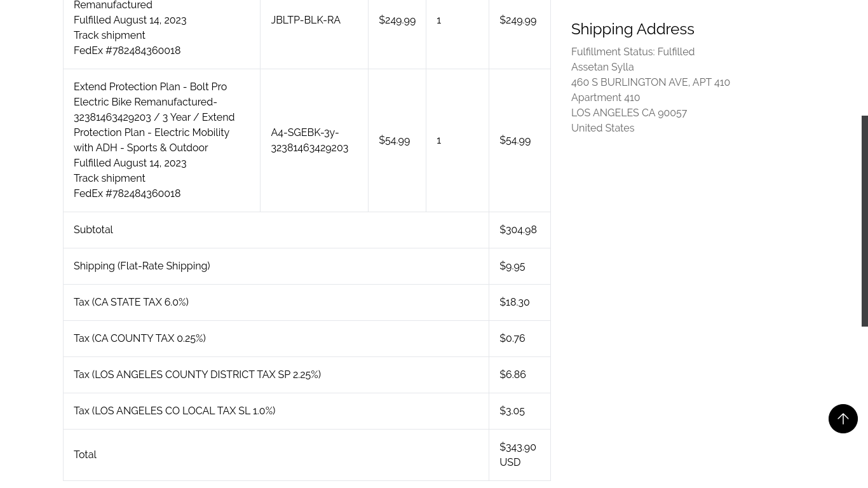
Task: Click the JBLTP-BLK-RA SKU cell
Action: pos(306,20)
